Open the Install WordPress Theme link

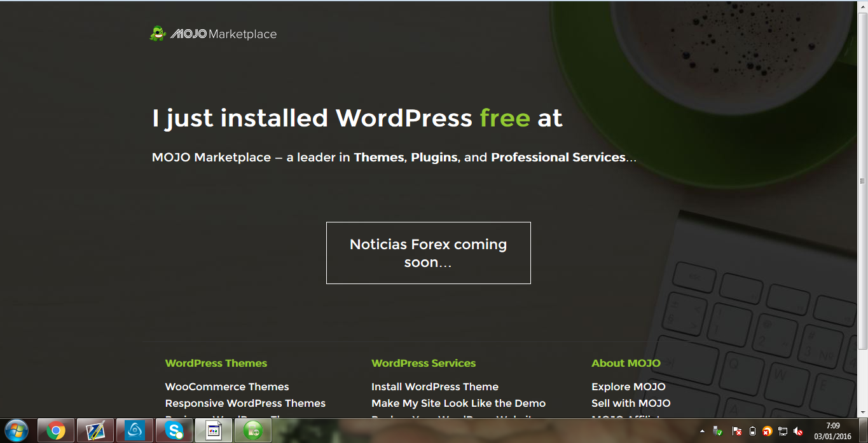coord(435,386)
